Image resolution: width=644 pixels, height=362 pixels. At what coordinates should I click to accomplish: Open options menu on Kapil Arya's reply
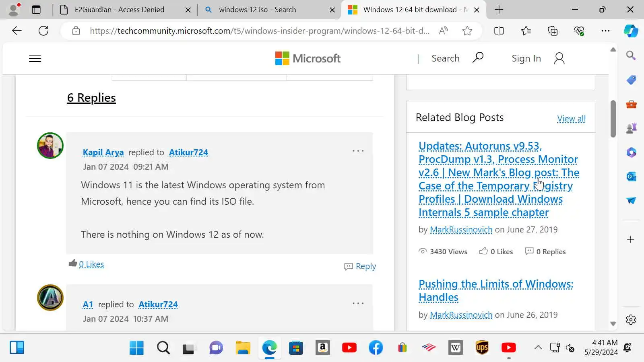click(x=358, y=151)
